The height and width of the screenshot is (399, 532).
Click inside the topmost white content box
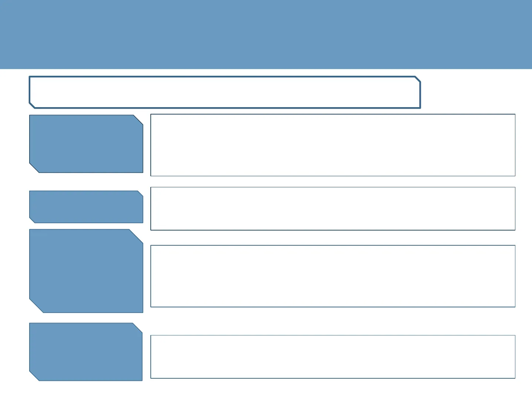tap(332, 145)
